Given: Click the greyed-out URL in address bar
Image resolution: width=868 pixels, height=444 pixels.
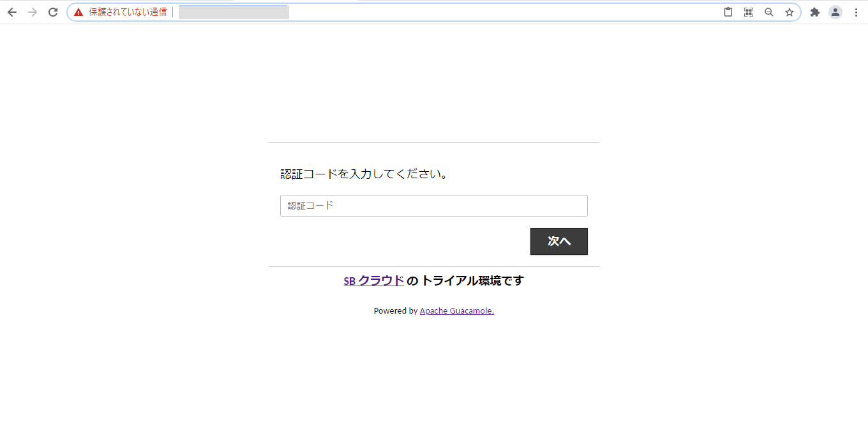Looking at the screenshot, I should pyautogui.click(x=234, y=12).
